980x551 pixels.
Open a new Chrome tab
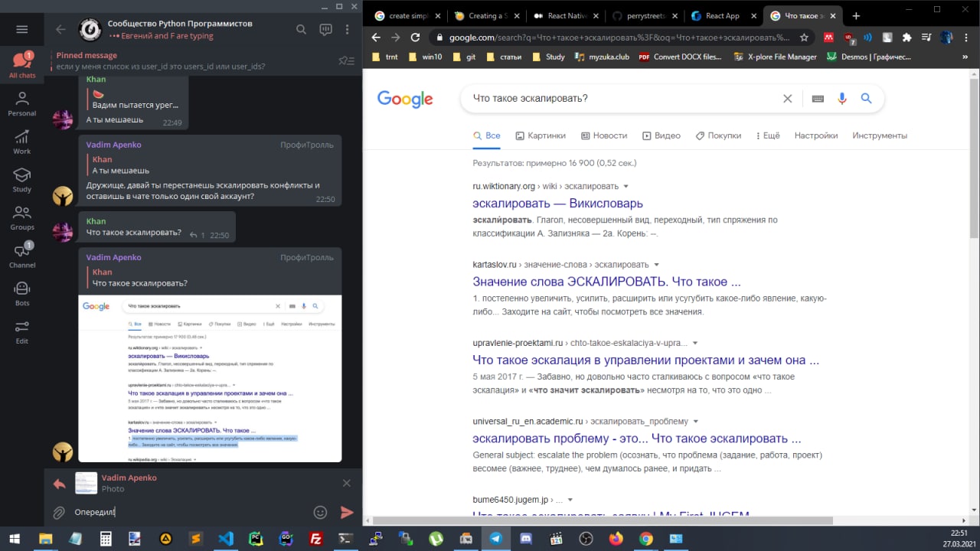click(856, 15)
